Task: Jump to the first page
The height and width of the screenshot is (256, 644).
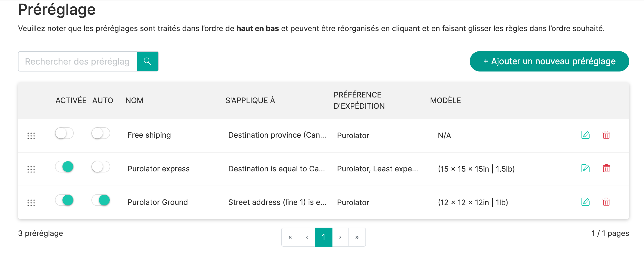Action: click(290, 237)
